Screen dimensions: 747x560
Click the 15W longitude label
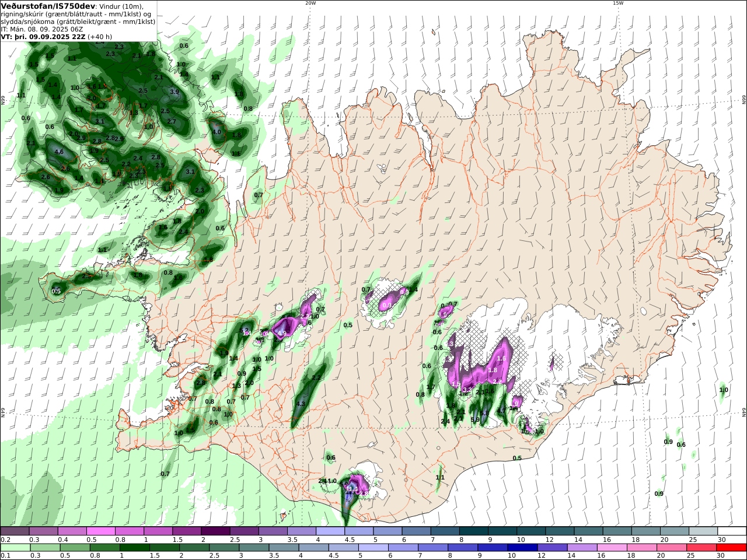click(617, 3)
